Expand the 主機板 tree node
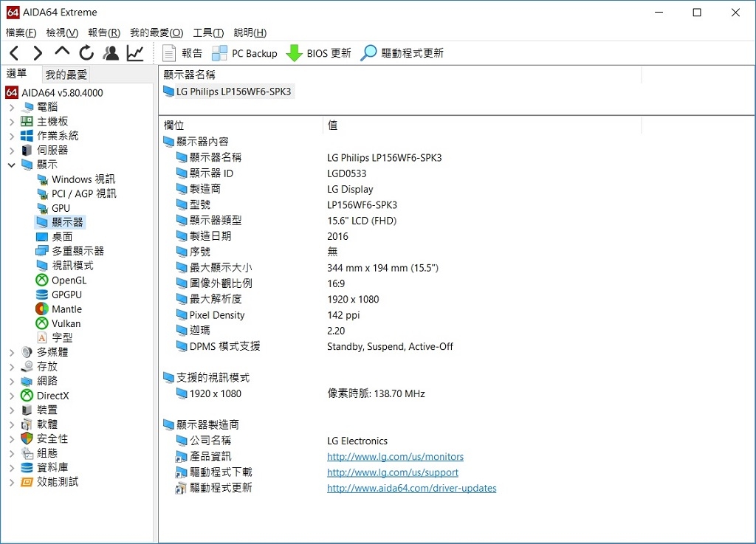The width and height of the screenshot is (756, 544). tap(12, 122)
